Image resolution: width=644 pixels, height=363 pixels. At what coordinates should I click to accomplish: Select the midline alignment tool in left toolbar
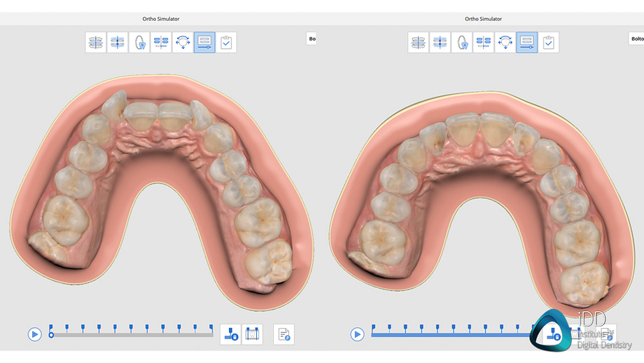pos(118,43)
